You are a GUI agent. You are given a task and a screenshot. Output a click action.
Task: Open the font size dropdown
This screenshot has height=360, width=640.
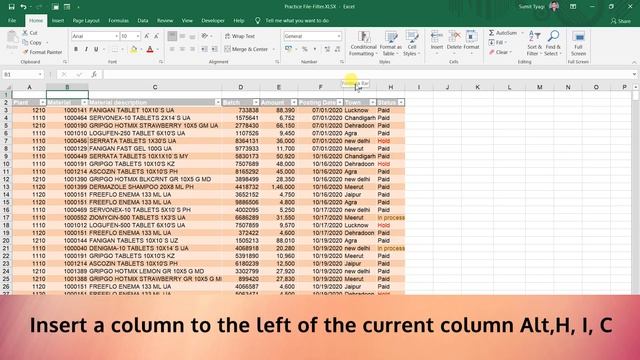click(x=138, y=36)
